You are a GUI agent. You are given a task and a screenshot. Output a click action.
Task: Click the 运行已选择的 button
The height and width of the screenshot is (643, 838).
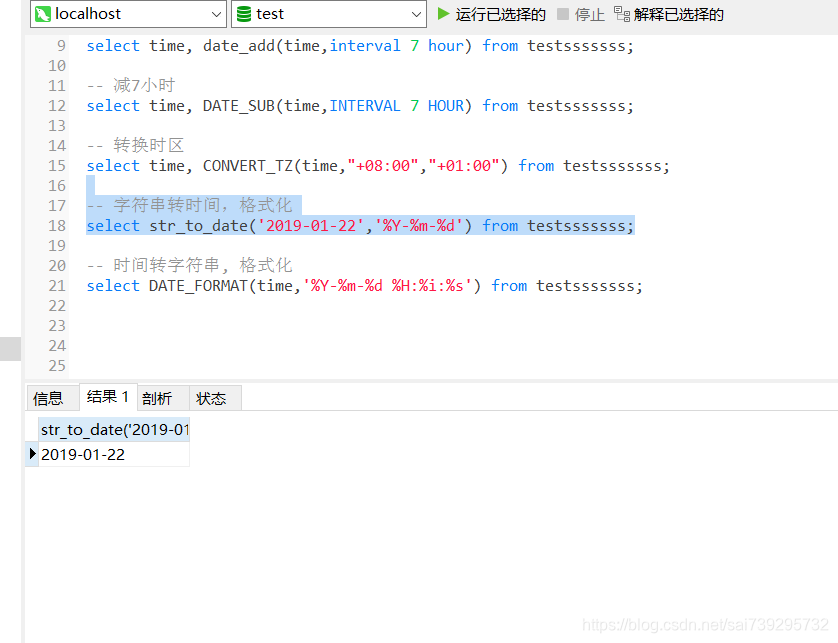(490, 15)
